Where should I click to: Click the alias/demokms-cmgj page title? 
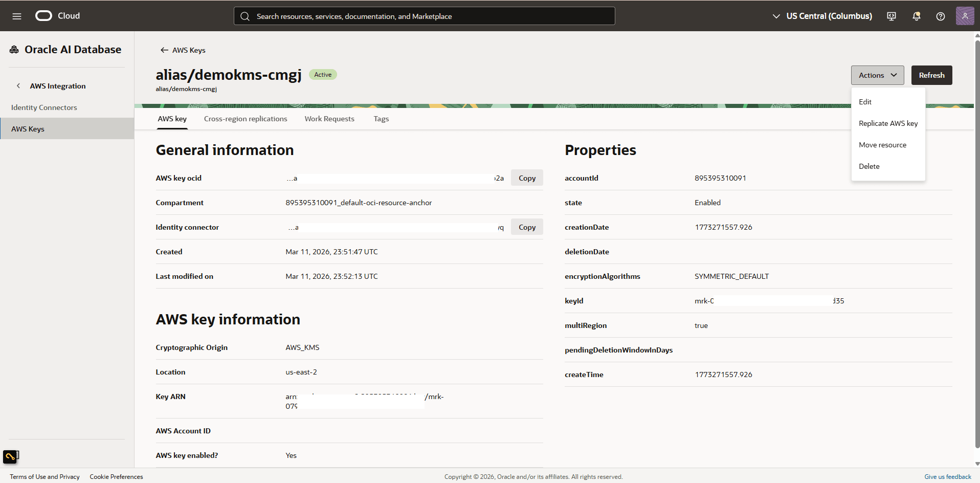(x=229, y=75)
